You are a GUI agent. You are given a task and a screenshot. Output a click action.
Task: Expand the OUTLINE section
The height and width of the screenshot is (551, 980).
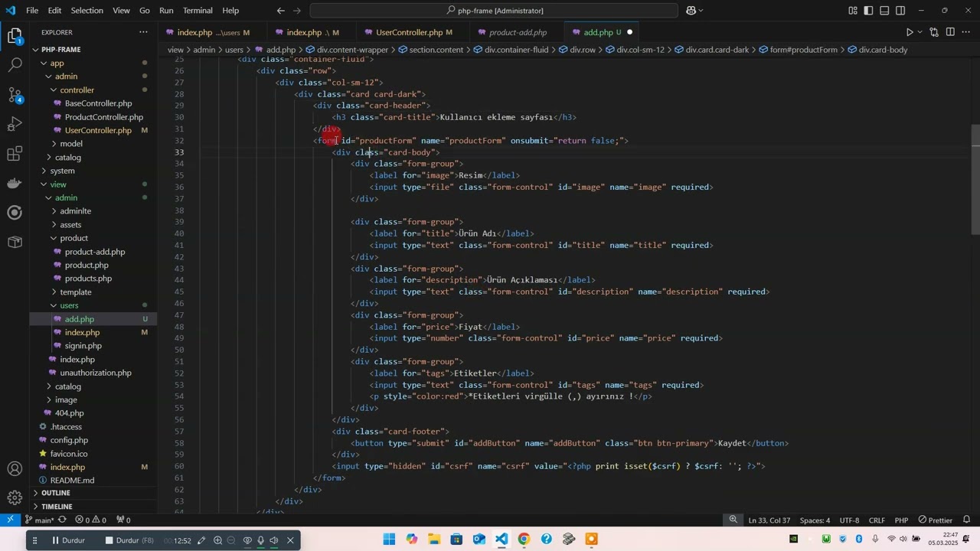pyautogui.click(x=55, y=493)
